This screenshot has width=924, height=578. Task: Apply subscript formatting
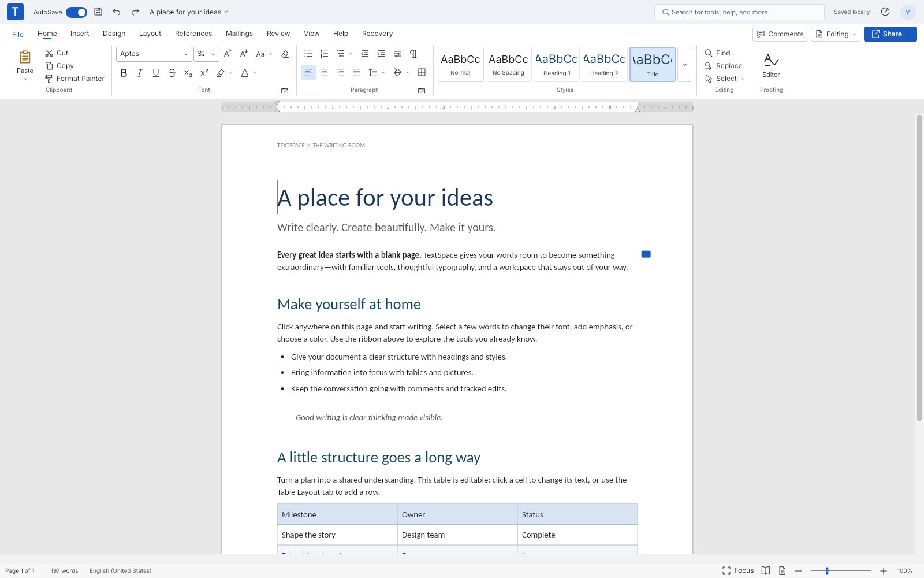(188, 73)
